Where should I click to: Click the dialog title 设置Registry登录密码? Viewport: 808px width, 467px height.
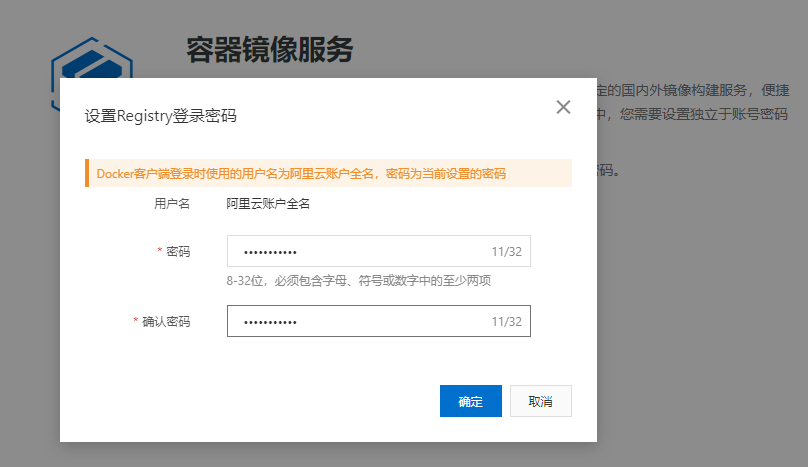[161, 116]
